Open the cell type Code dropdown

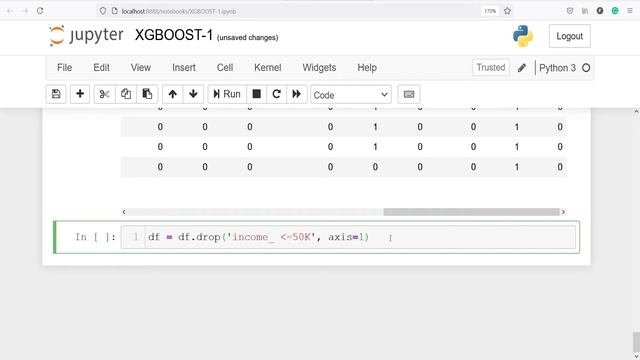pos(351,95)
